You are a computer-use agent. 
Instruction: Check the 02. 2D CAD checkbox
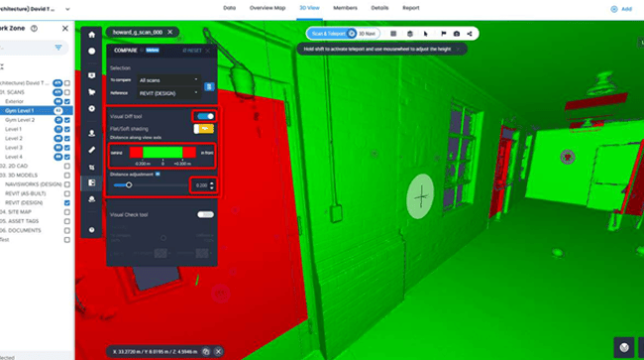click(x=67, y=166)
